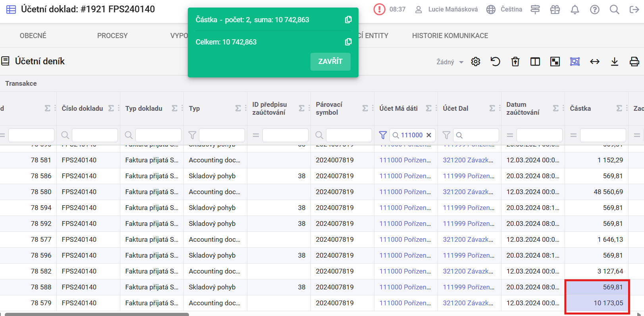The height and width of the screenshot is (316, 644).
Task: Open the Účetní doklad list icon
Action: click(x=11, y=10)
